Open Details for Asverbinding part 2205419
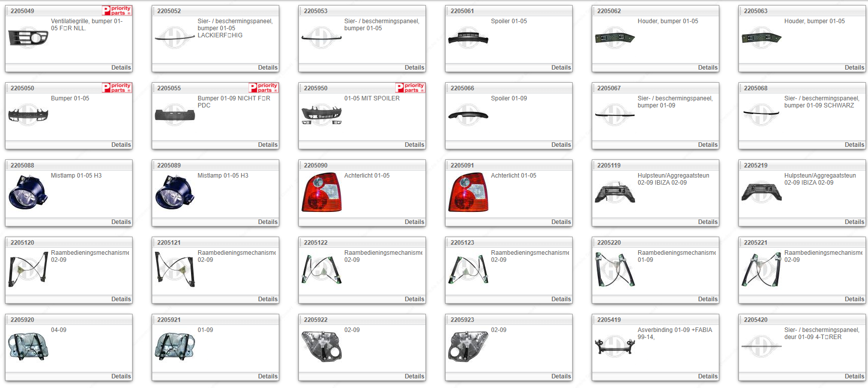The image size is (868, 388). (708, 376)
